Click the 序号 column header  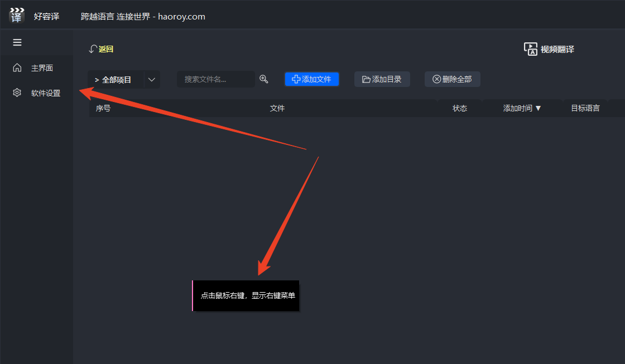pyautogui.click(x=103, y=108)
